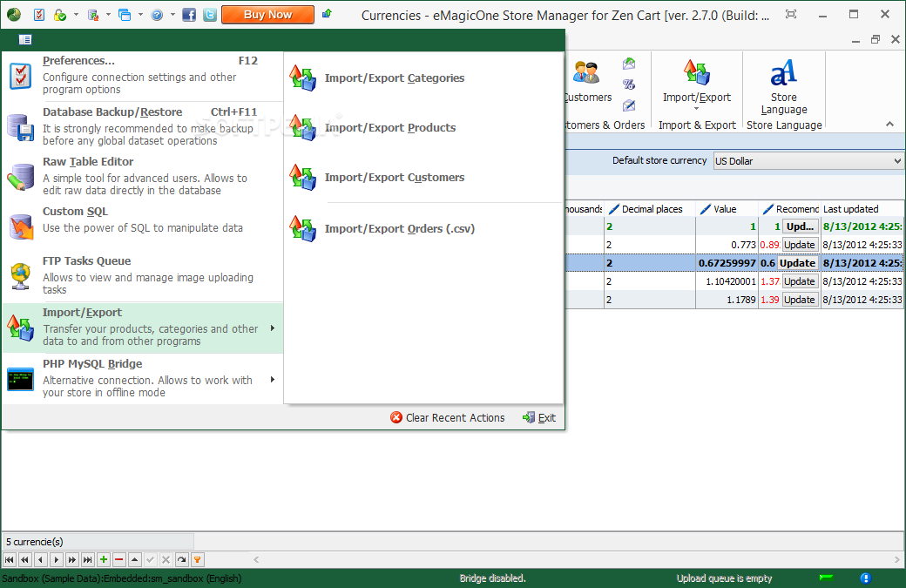Click the Import/Export Categories icon

[303, 78]
